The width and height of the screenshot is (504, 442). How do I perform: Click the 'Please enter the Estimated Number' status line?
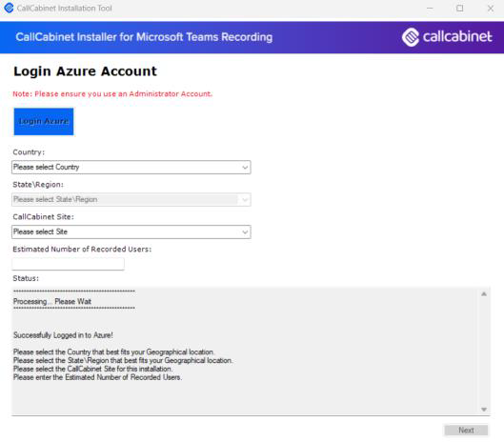tap(97, 377)
